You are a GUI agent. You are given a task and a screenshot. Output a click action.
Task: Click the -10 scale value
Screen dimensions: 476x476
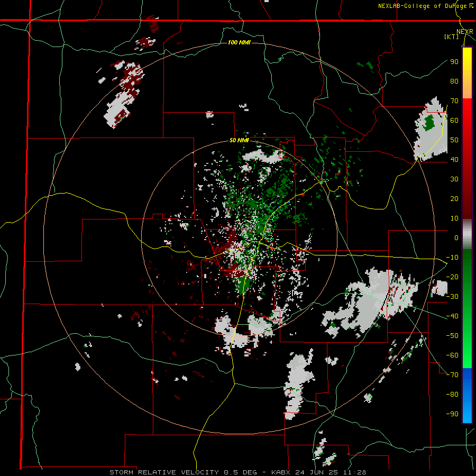click(452, 258)
